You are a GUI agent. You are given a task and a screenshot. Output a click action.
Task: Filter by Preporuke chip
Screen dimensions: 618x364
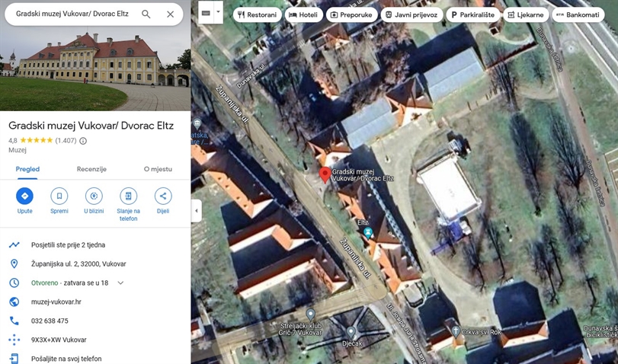pos(351,15)
